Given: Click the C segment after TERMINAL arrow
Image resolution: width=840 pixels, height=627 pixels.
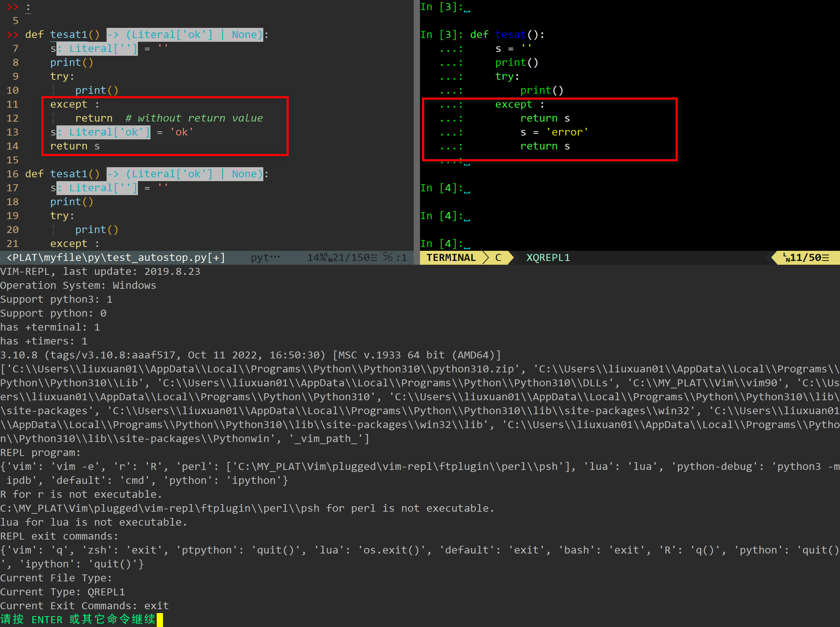Looking at the screenshot, I should point(498,258).
